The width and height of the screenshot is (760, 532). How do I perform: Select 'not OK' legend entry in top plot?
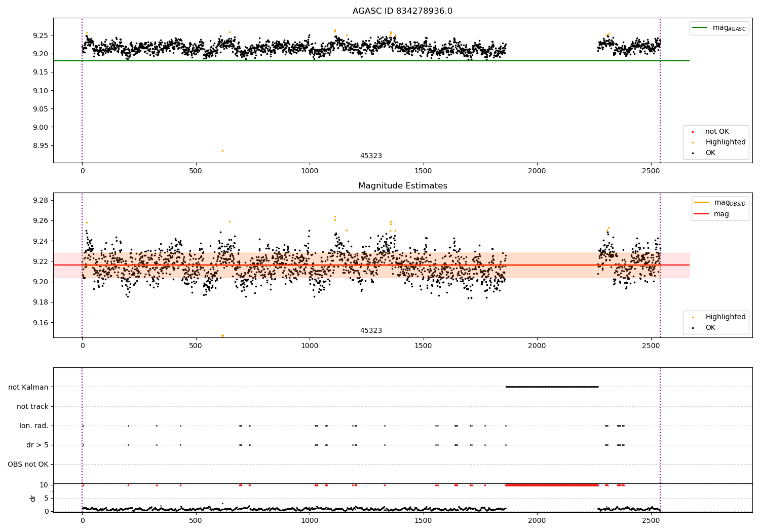tap(717, 132)
